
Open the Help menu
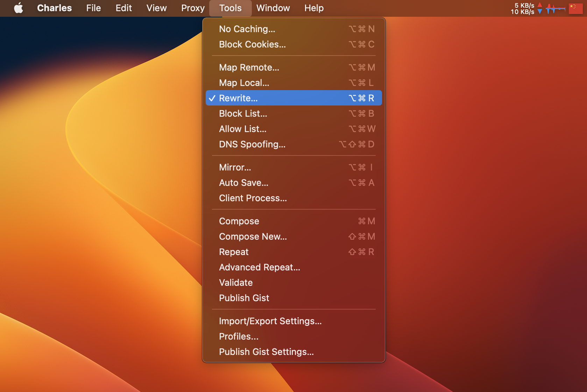click(314, 8)
